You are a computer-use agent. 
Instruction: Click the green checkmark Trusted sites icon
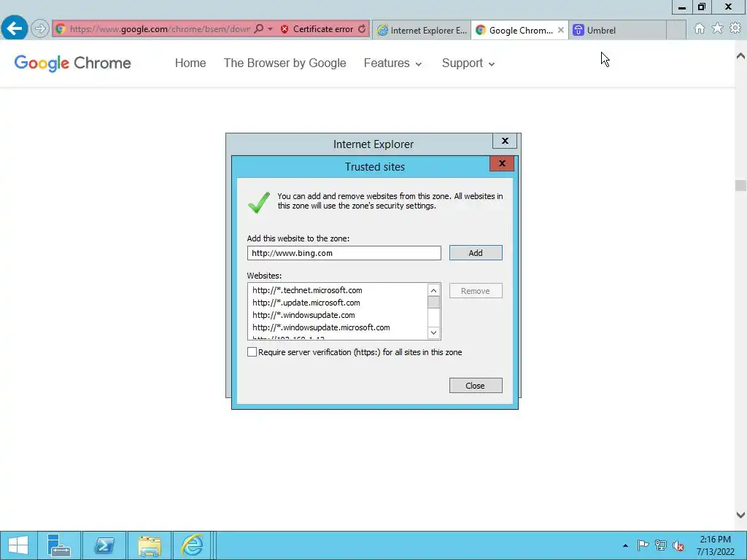[259, 203]
